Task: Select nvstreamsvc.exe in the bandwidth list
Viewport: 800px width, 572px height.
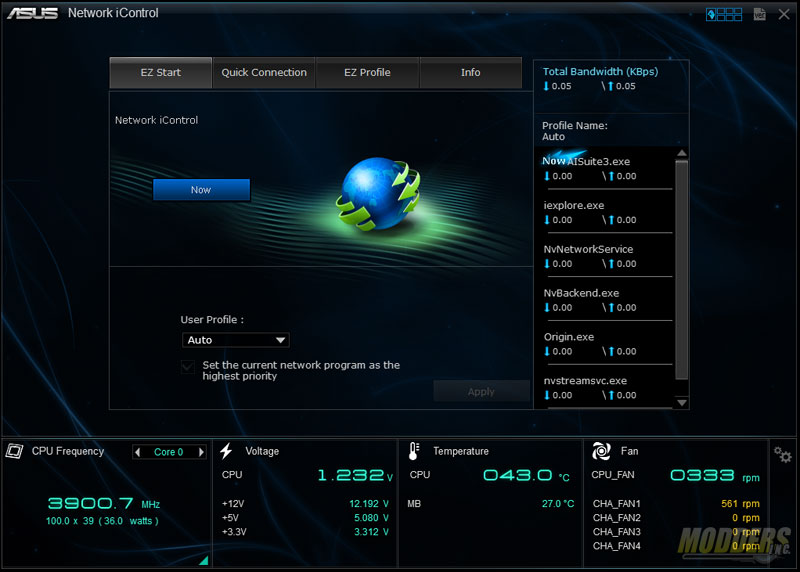Action: click(x=607, y=388)
